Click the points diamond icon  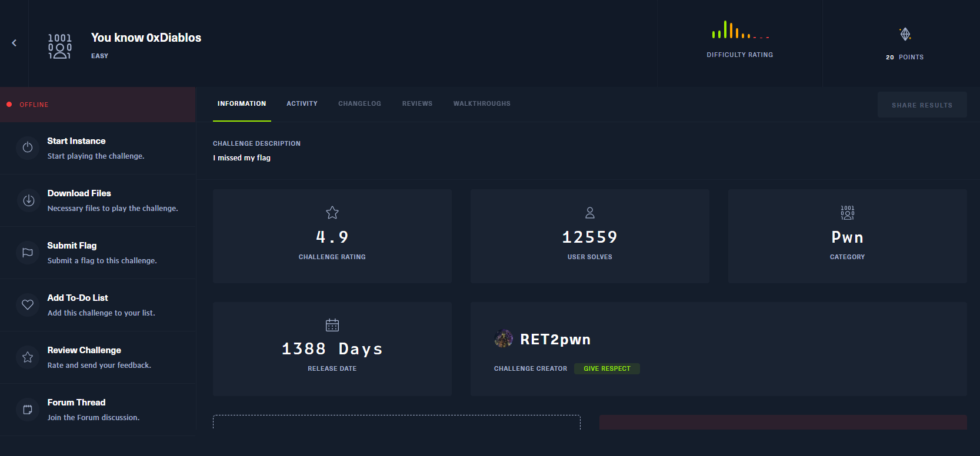tap(905, 34)
